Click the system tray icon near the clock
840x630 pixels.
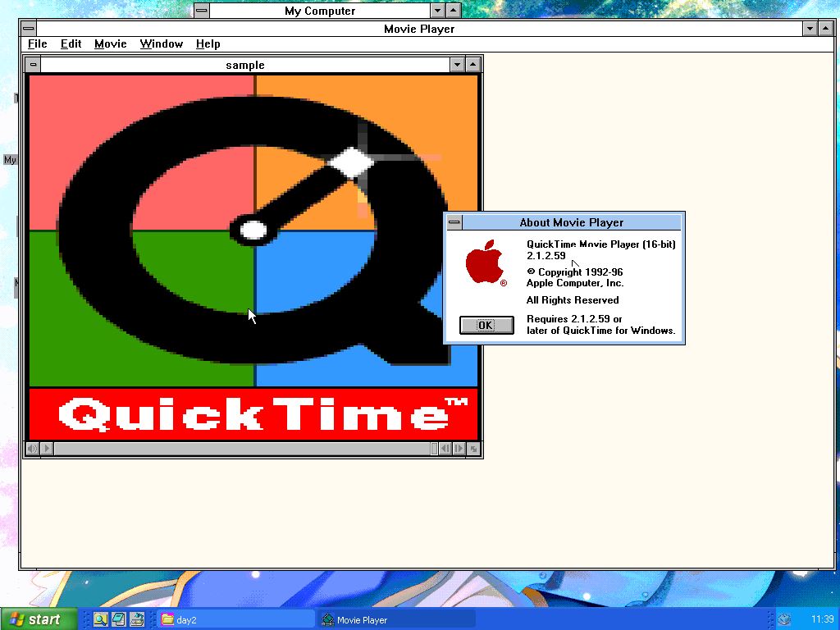coord(783,619)
